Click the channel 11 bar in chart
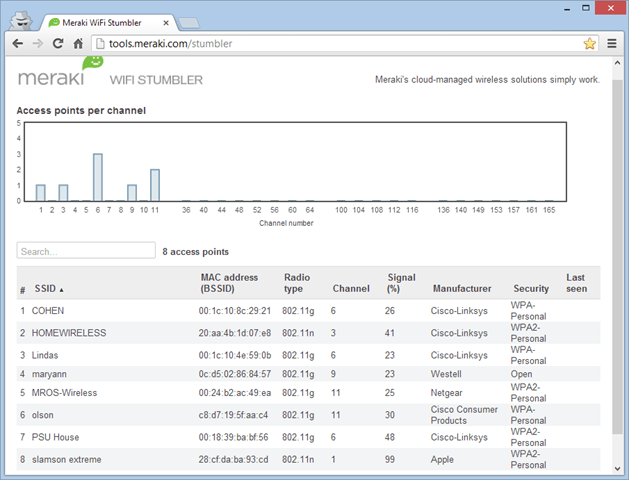This screenshot has width=629, height=480. 155,185
